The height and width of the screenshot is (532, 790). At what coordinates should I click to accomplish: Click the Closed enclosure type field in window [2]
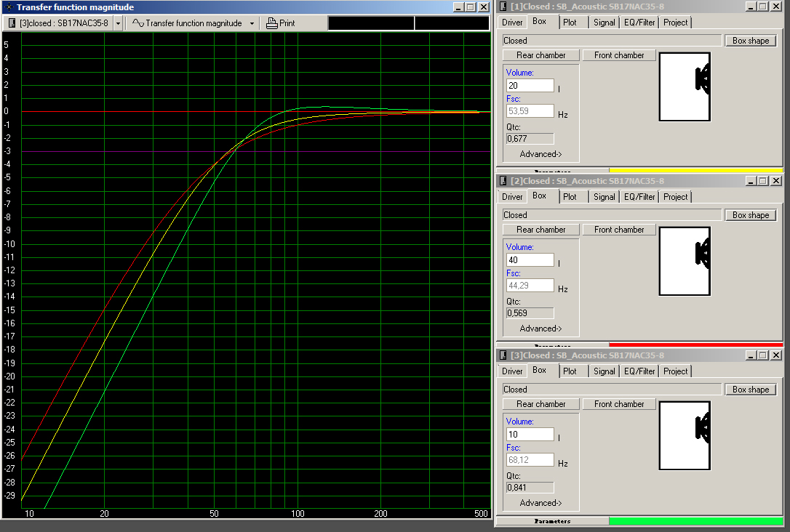click(x=613, y=215)
